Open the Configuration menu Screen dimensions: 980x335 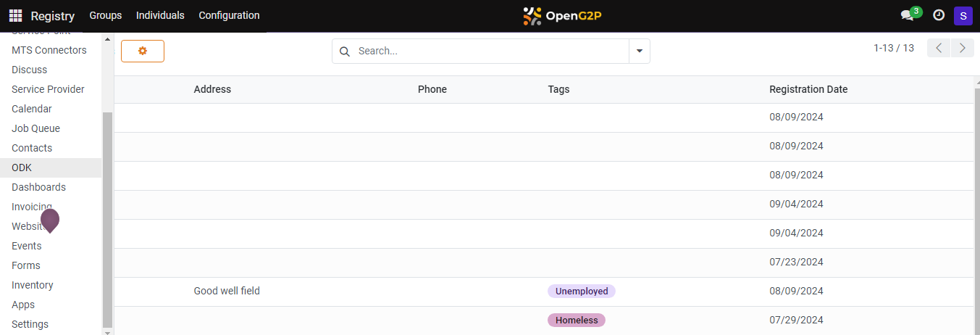point(229,15)
